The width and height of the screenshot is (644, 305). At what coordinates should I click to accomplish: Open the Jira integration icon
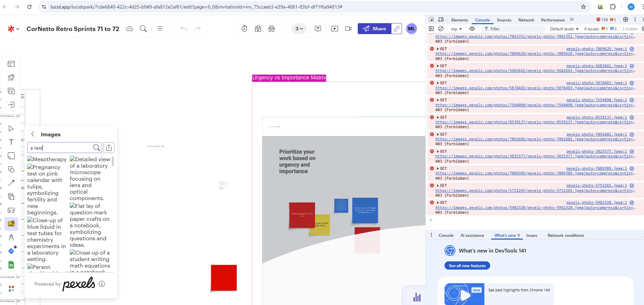point(11,251)
